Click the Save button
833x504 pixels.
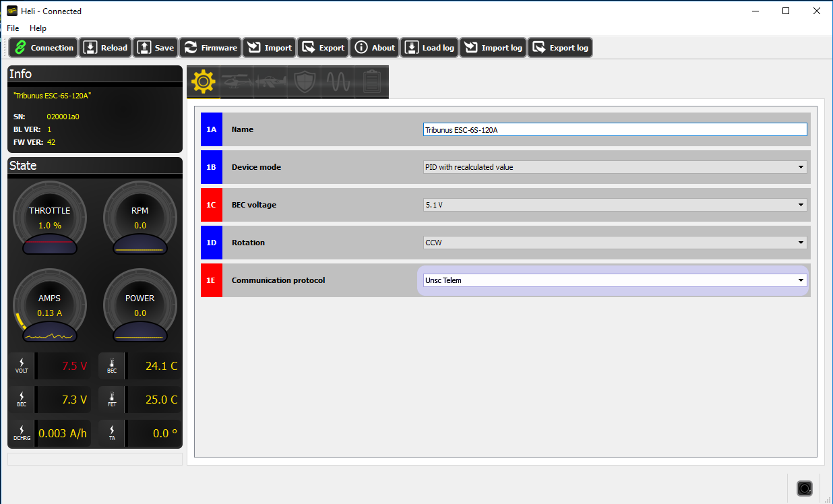tap(156, 48)
